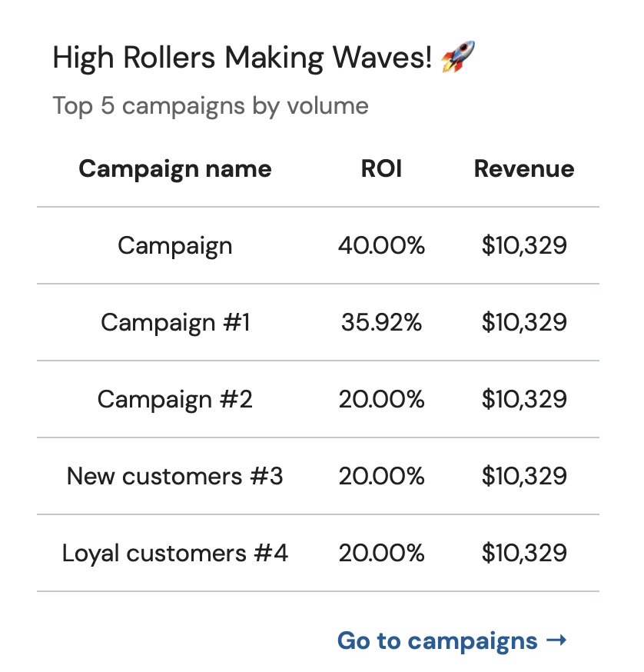Click the ROI column header
The height and width of the screenshot is (672, 644).
381,168
